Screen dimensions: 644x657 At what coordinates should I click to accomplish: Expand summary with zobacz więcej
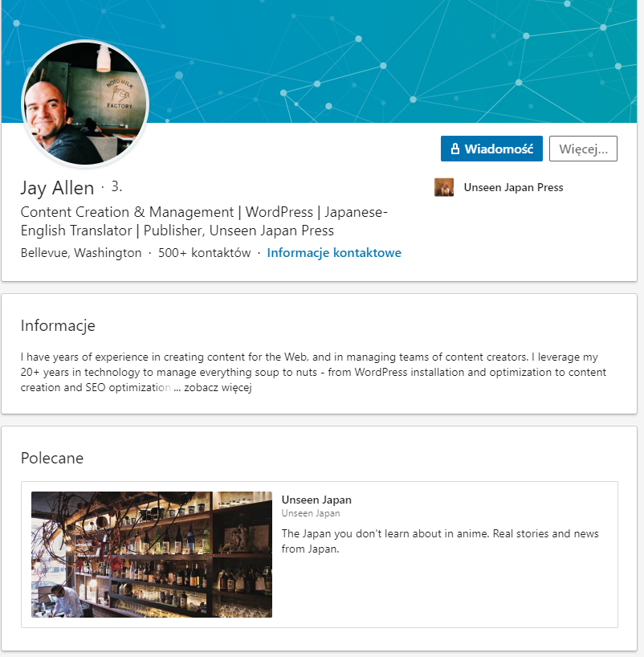pyautogui.click(x=218, y=387)
